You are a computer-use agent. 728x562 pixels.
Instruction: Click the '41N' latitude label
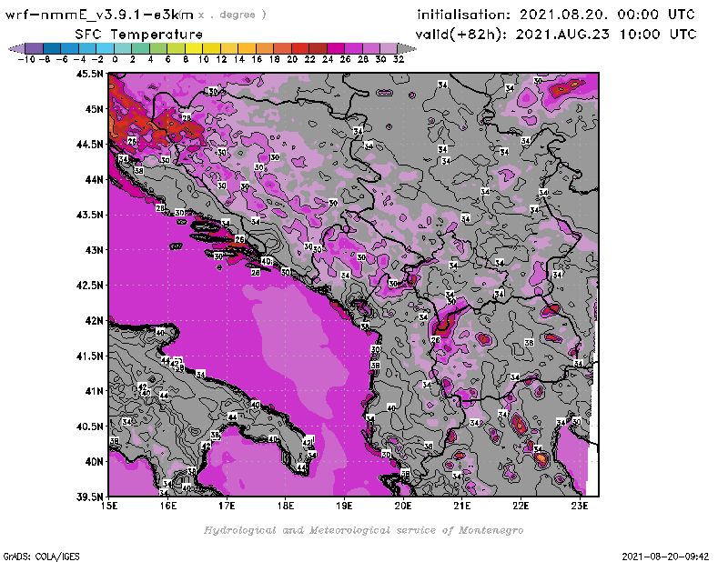pos(94,391)
